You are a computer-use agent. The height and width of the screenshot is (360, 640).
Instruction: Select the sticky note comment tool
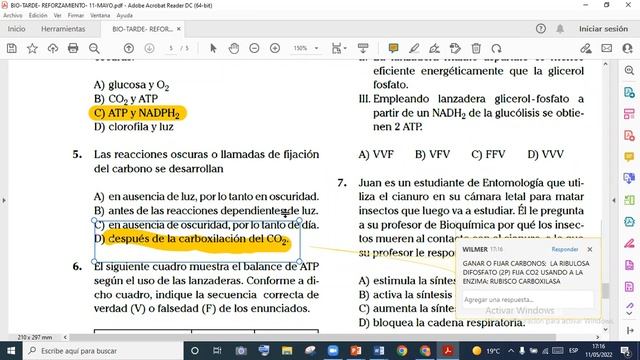coord(393,48)
